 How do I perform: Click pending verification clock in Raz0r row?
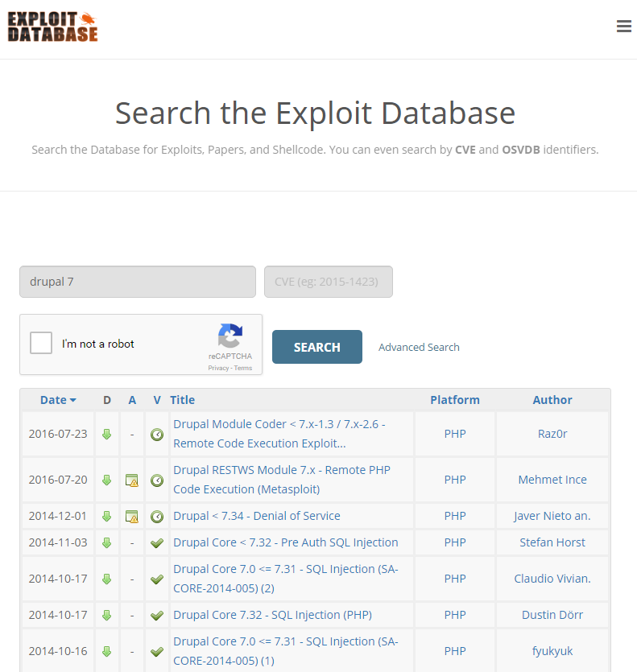[157, 435]
